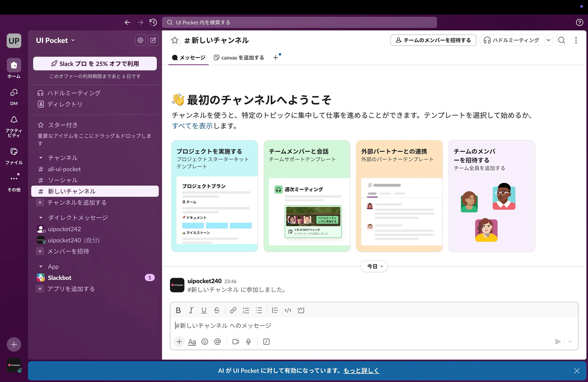Open the ソーシャル channel
Viewport: 588px width, 382px height.
[95, 180]
